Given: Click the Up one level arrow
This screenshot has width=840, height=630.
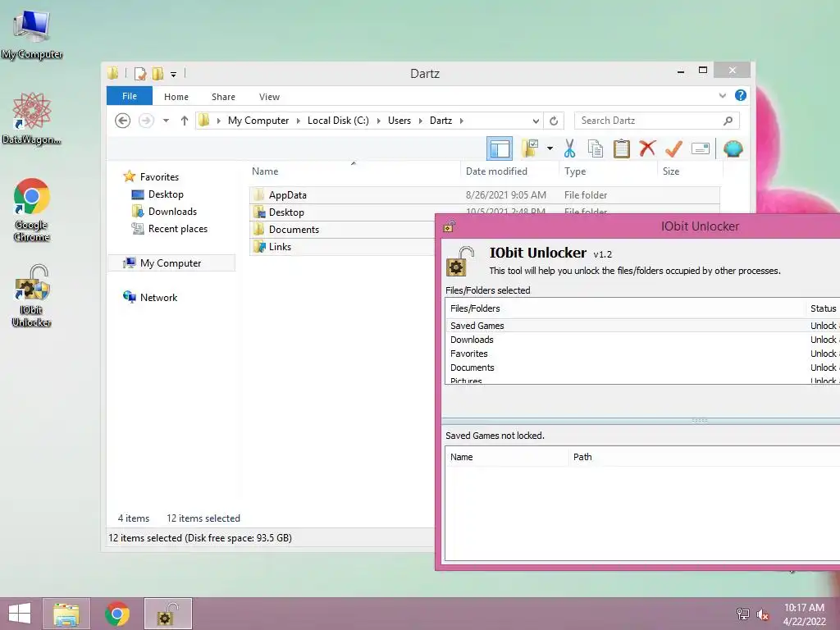Looking at the screenshot, I should pyautogui.click(x=185, y=121).
